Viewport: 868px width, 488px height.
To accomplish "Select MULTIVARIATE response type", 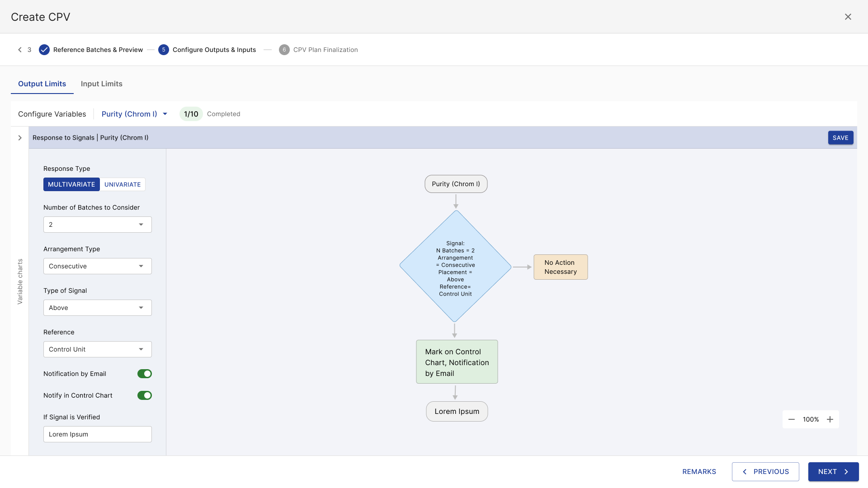I will [x=71, y=184].
